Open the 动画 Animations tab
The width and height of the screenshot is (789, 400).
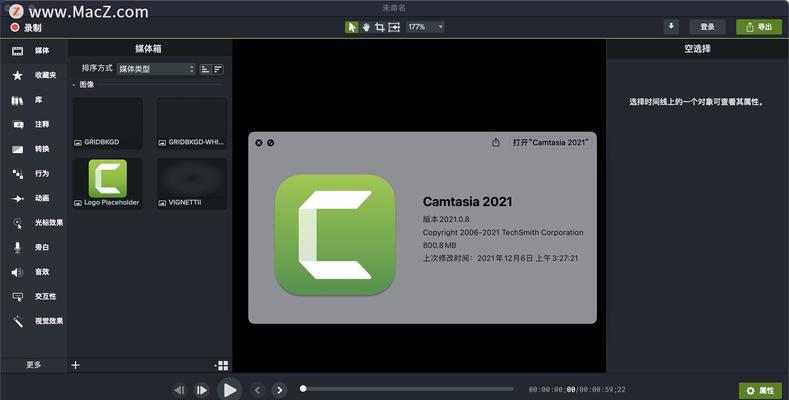[33, 198]
